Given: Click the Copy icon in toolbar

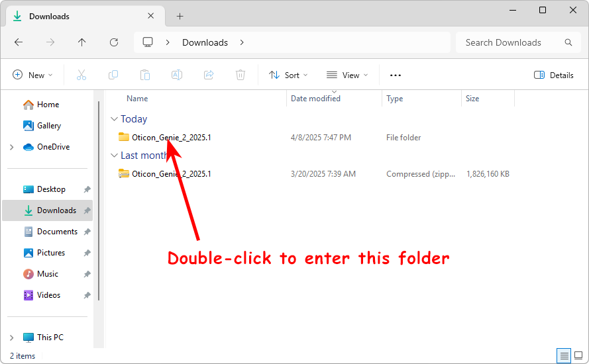Looking at the screenshot, I should point(113,75).
